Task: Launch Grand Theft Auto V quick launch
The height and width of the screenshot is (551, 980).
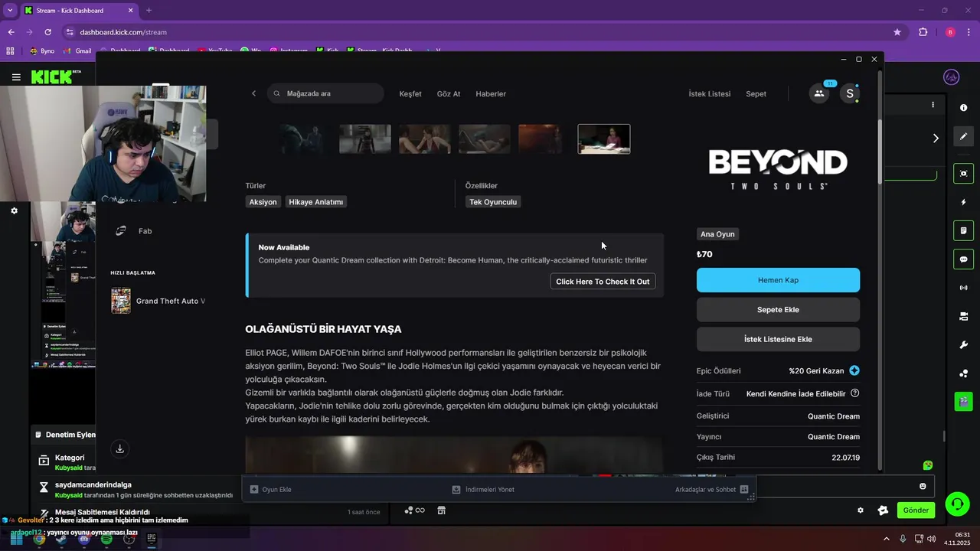Action: (158, 301)
